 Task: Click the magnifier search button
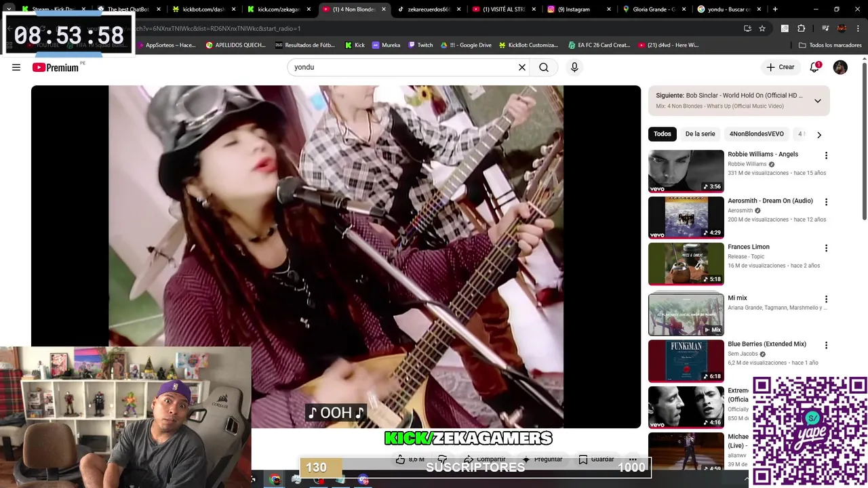click(544, 67)
